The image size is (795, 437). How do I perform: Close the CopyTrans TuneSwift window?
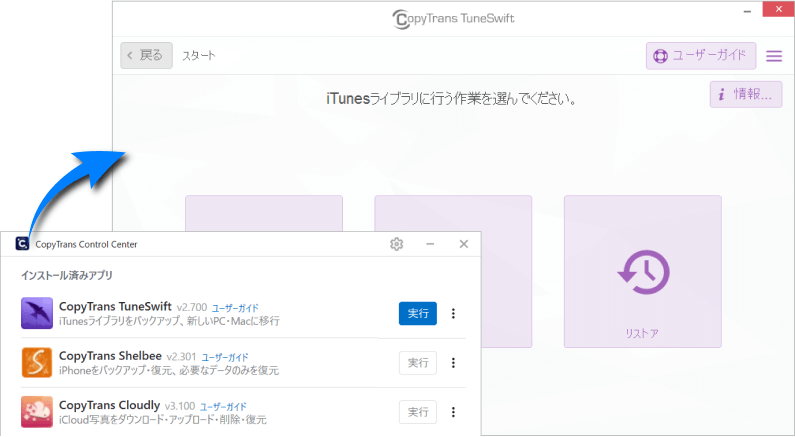pos(778,9)
